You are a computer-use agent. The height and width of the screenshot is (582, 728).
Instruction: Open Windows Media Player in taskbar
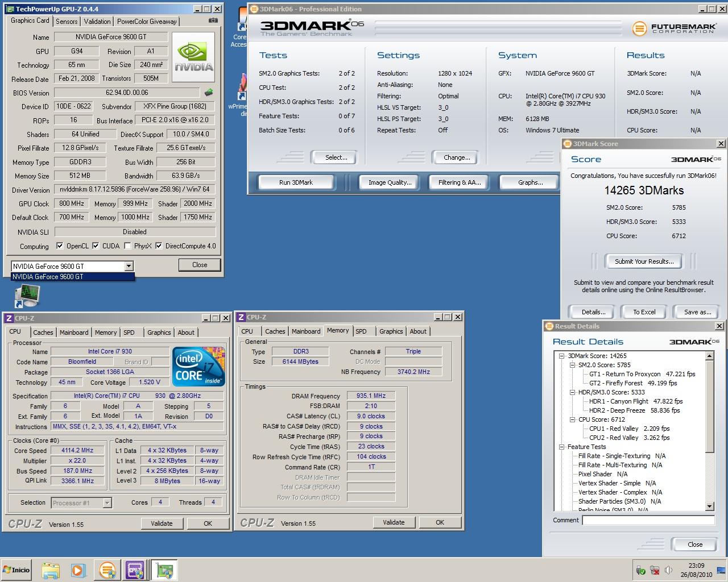pos(78,570)
